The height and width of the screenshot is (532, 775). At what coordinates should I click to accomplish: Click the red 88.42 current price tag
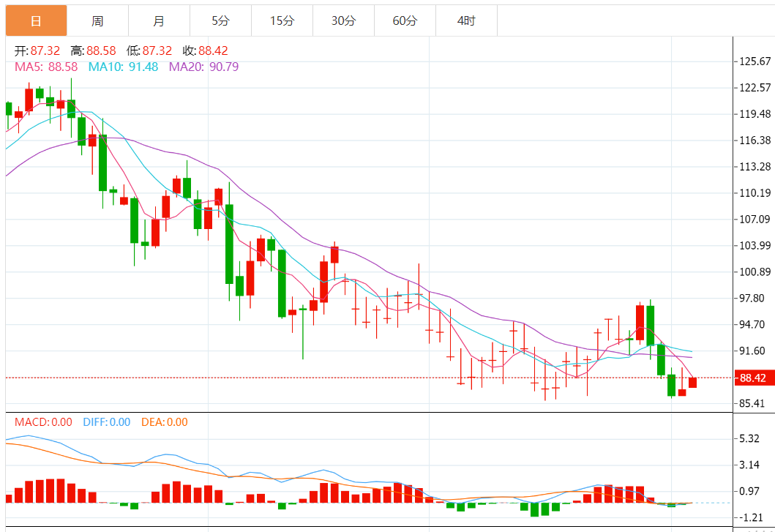coord(753,378)
